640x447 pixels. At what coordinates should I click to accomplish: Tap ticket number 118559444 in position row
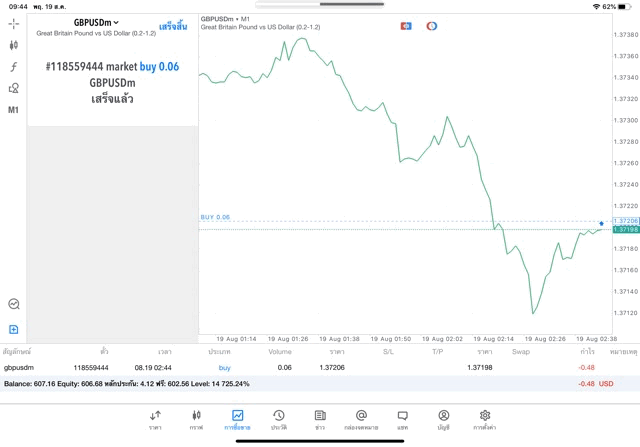coord(91,368)
